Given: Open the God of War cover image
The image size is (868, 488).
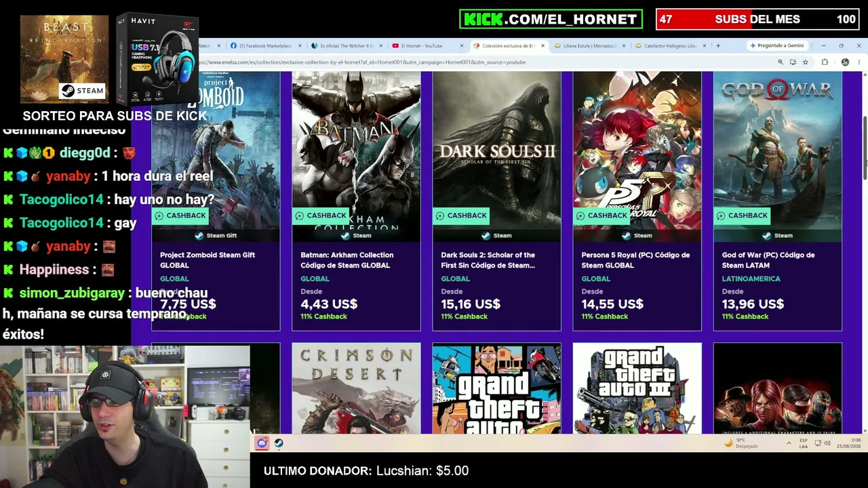Looking at the screenshot, I should point(777,151).
